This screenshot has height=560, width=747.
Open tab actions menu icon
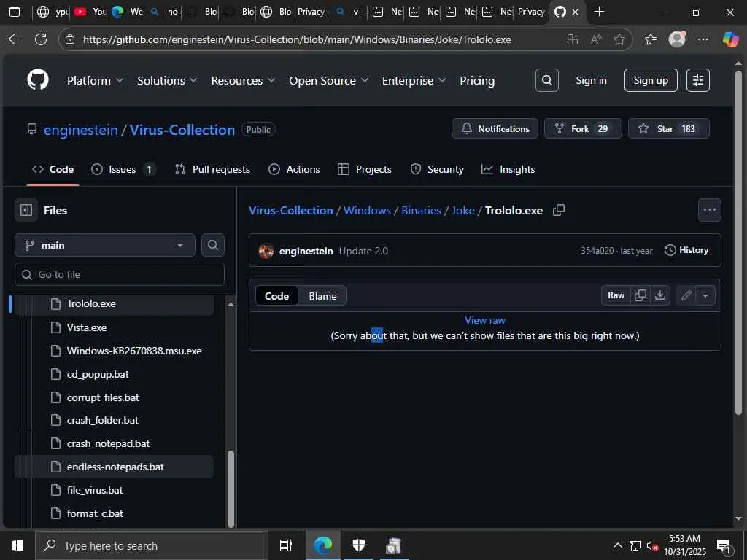coord(15,12)
